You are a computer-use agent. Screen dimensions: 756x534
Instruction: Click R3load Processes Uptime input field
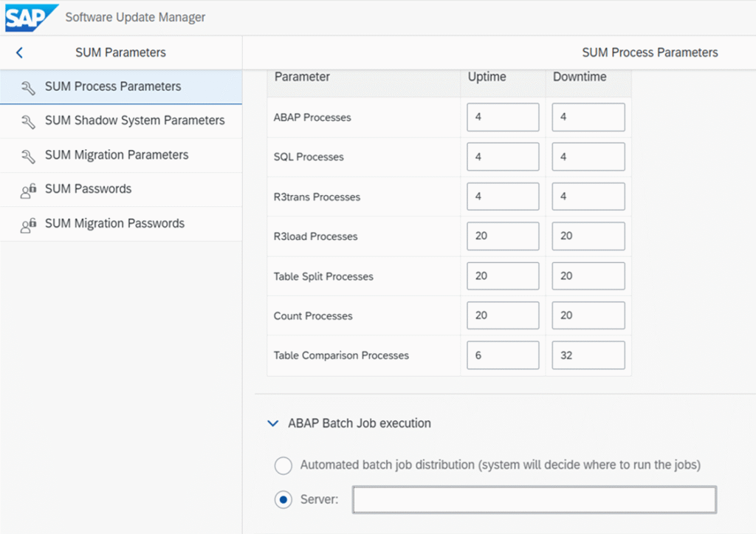[x=503, y=236]
